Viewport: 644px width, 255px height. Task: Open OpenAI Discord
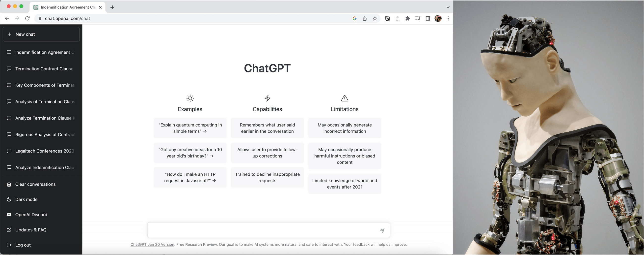pyautogui.click(x=31, y=215)
